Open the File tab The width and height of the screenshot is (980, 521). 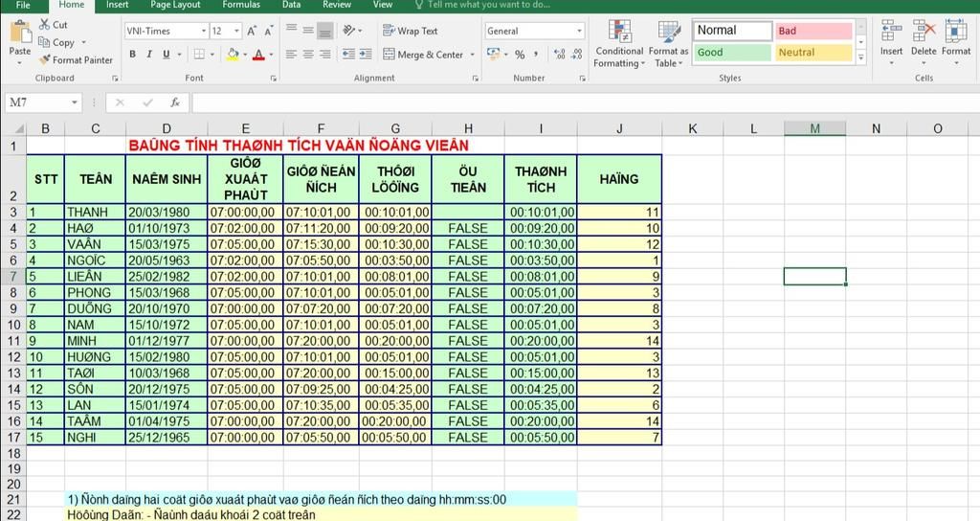tap(23, 5)
